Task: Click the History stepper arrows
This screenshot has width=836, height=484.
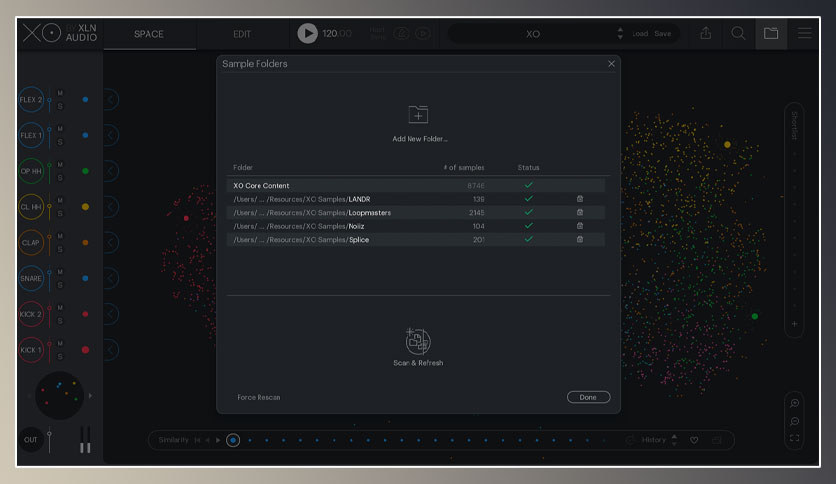Action: (x=674, y=440)
